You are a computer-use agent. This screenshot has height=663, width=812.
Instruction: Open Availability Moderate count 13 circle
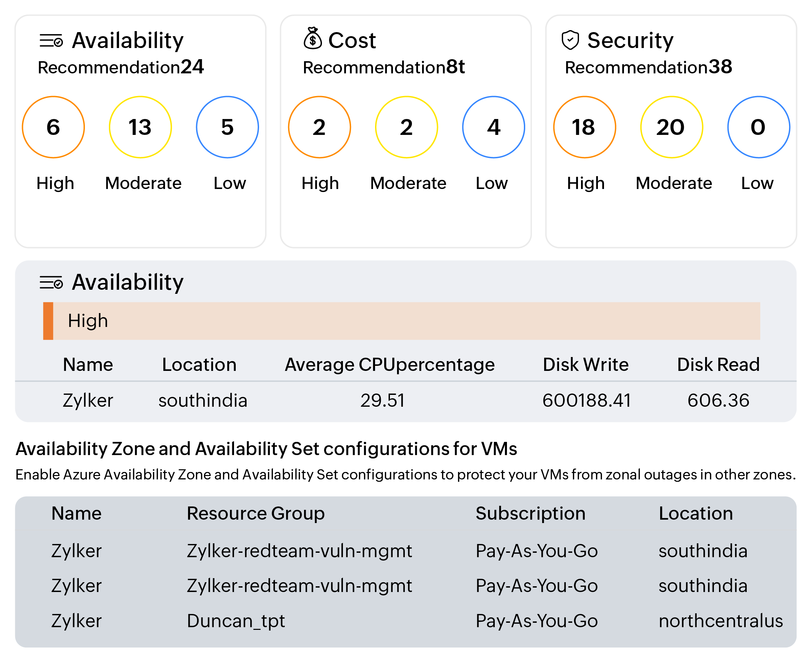tap(141, 127)
